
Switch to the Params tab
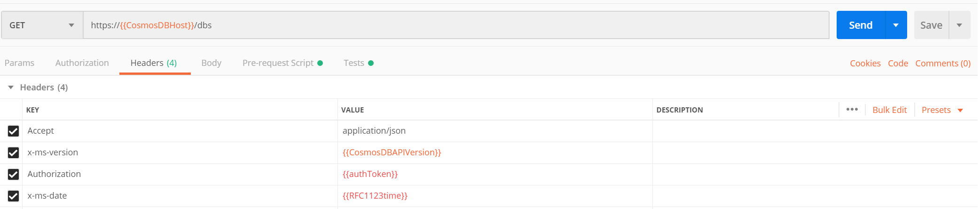19,63
